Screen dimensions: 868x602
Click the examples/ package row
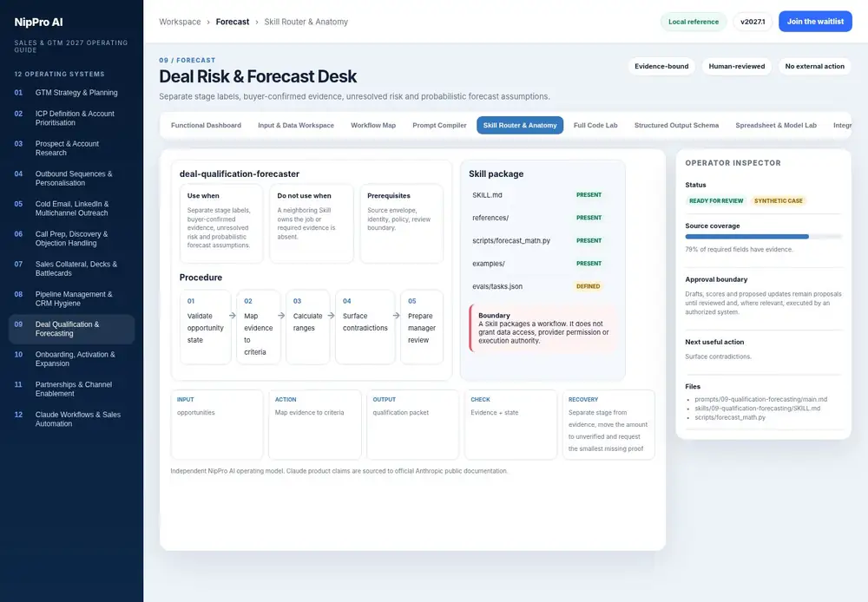(x=542, y=264)
